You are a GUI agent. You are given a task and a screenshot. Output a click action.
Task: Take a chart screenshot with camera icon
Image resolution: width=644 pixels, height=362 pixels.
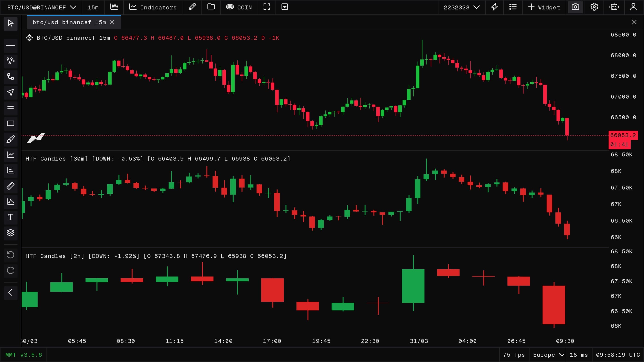coord(575,7)
